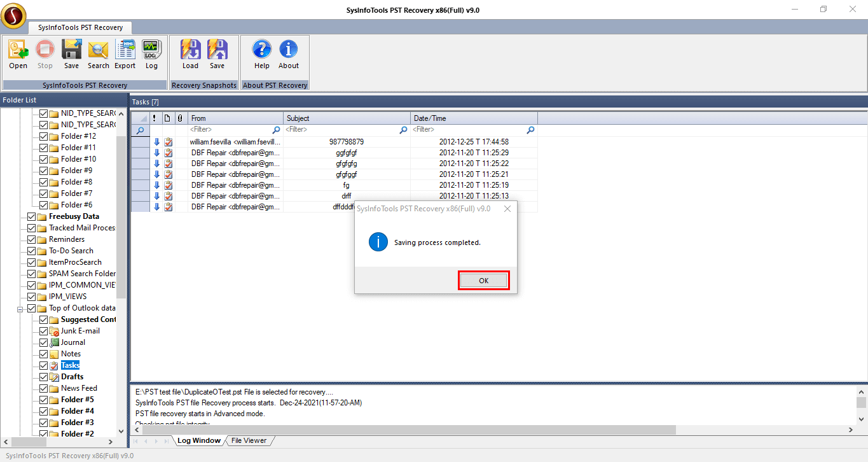Viewport: 868px width, 462px height.
Task: Select the SysInfoTools PST Recovery ribbon tab
Action: [80, 27]
